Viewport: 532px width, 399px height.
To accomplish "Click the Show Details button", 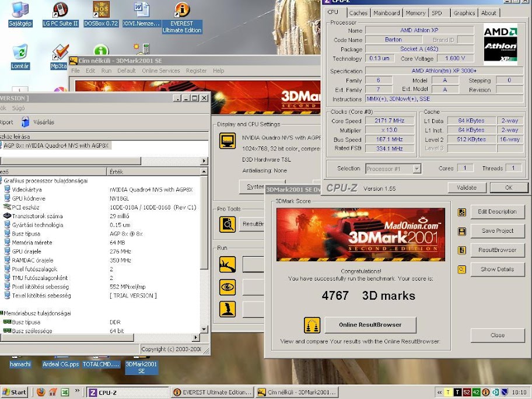I will click(497, 269).
